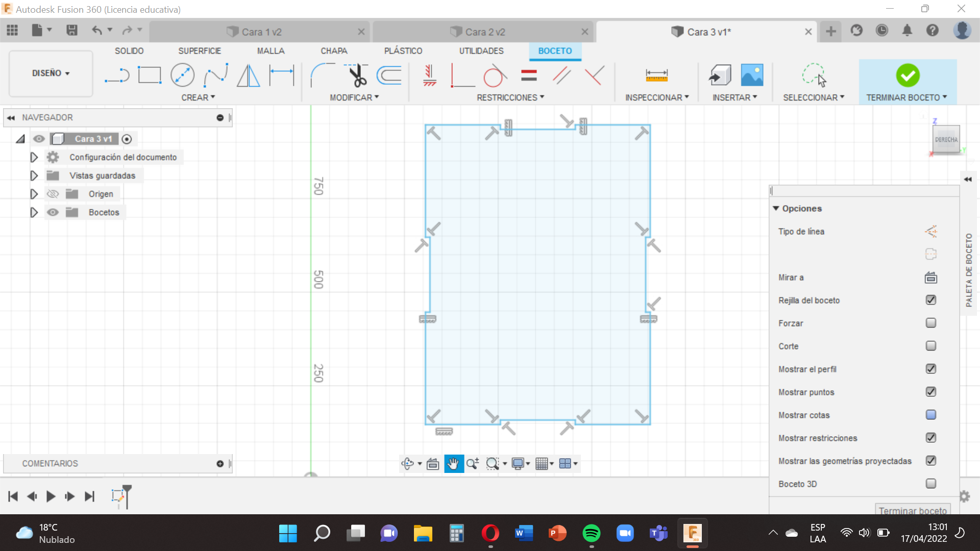Toggle Tipo de línea construction icon
The height and width of the screenshot is (551, 980).
tap(930, 232)
